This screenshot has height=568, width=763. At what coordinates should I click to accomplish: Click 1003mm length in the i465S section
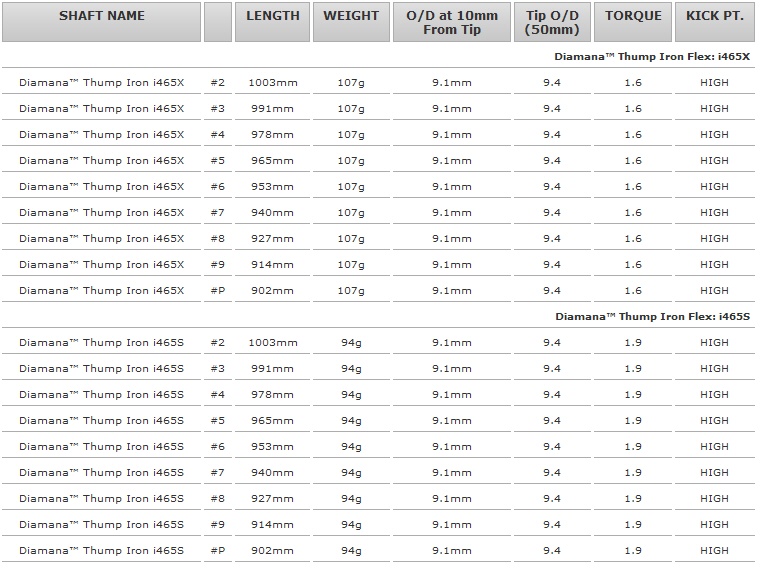click(272, 343)
